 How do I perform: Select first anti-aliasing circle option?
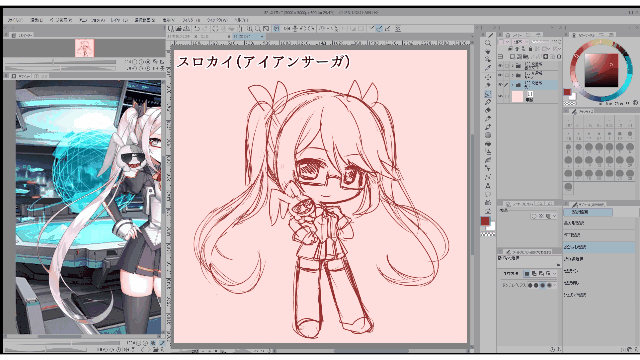(x=530, y=285)
